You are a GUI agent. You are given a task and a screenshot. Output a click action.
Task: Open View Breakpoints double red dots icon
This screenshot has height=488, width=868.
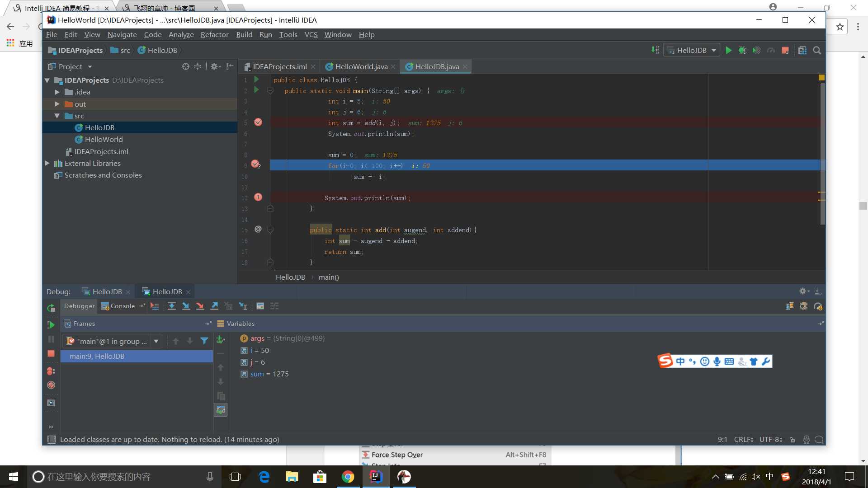point(51,371)
